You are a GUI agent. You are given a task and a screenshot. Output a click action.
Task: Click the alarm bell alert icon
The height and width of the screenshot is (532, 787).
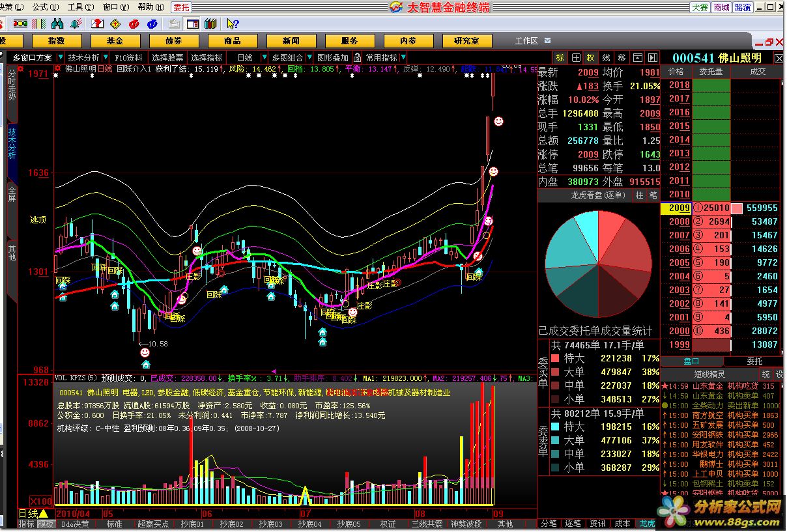click(76, 24)
